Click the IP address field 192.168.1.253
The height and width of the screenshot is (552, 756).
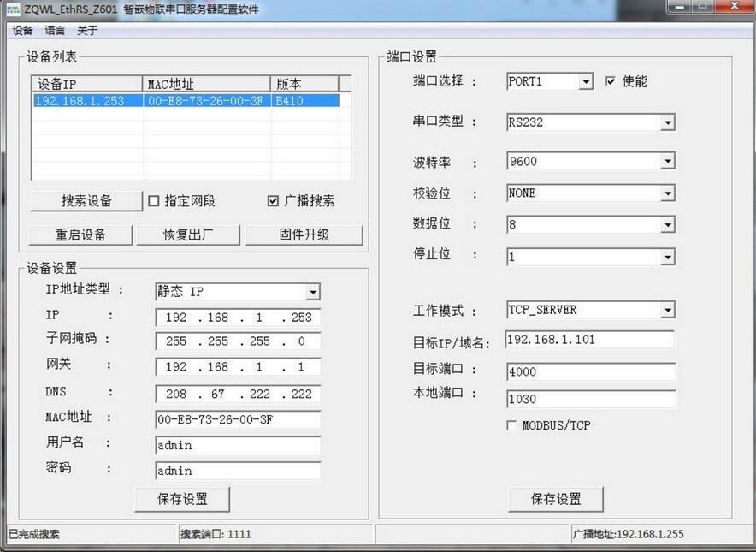(239, 318)
